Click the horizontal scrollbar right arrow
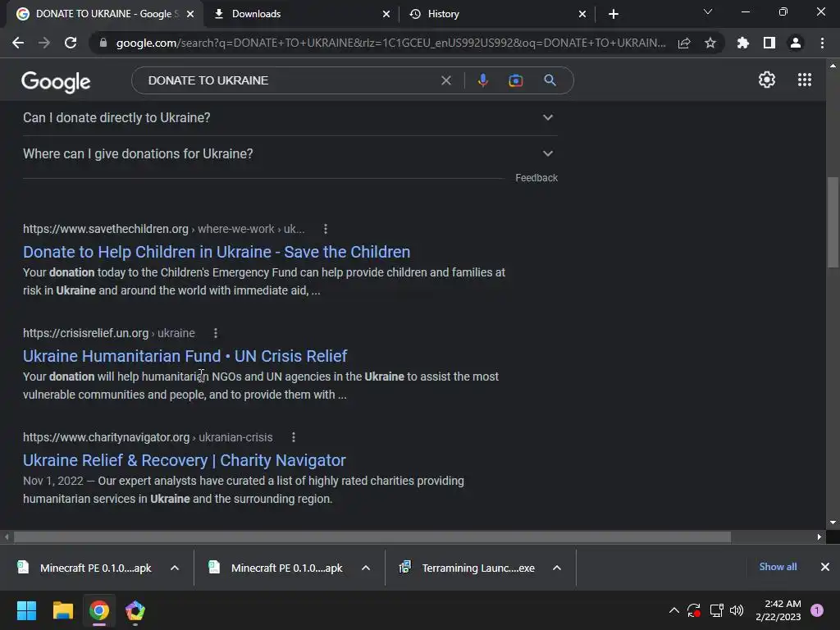The height and width of the screenshot is (630, 840). pos(819,536)
